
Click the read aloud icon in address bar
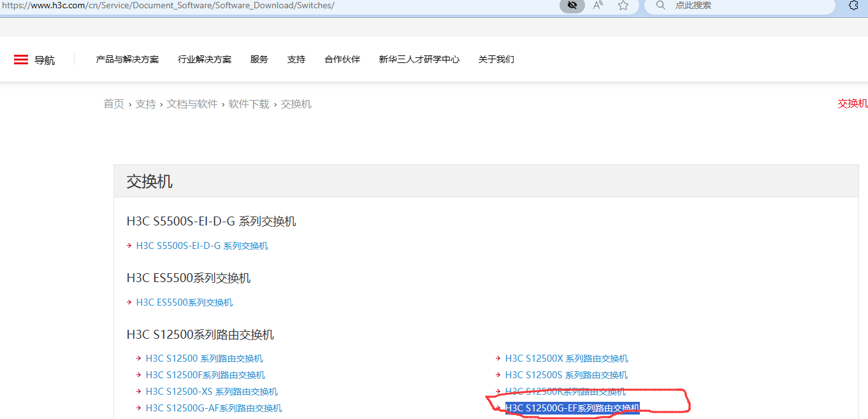pyautogui.click(x=598, y=5)
